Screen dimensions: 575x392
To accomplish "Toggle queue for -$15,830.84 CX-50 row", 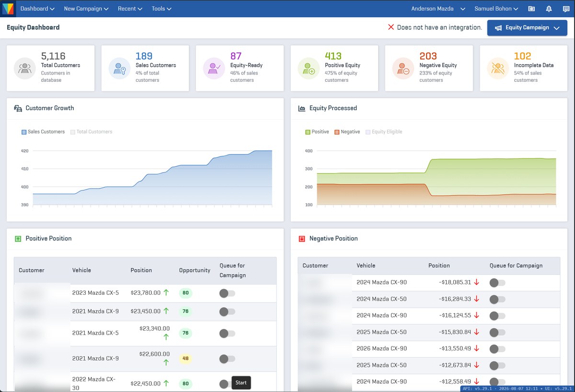I will (x=497, y=333).
